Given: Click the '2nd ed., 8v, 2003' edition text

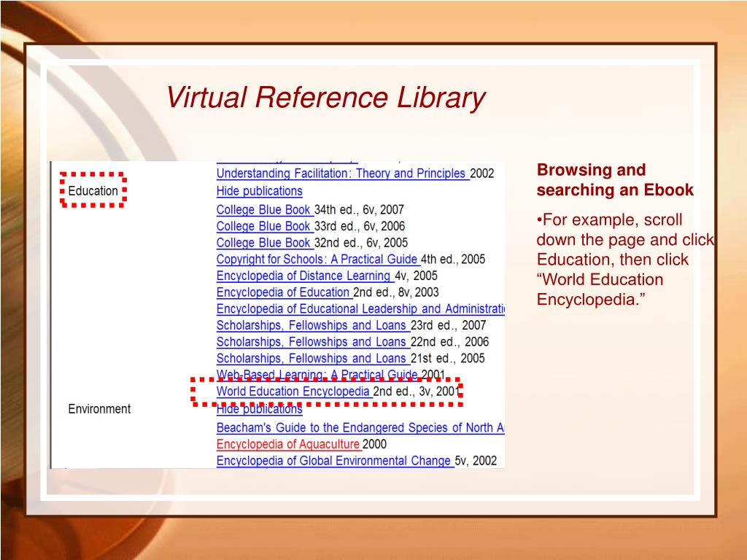Looking at the screenshot, I should (x=396, y=292).
